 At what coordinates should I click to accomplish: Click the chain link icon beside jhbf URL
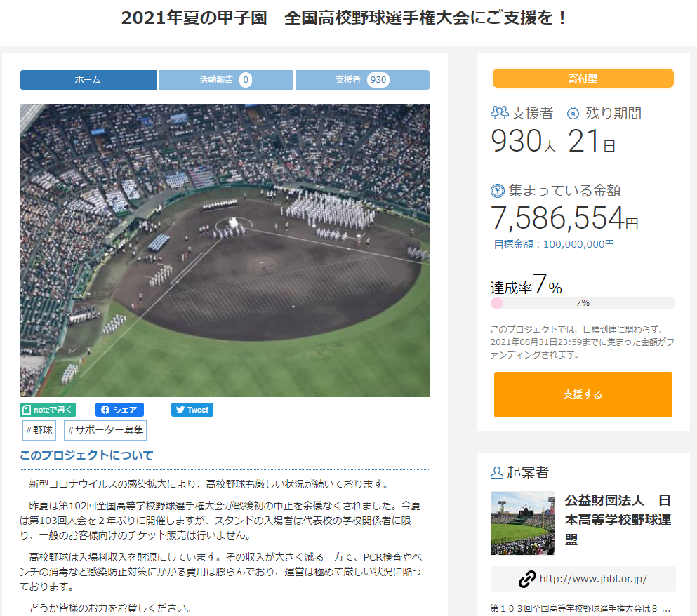[x=527, y=579]
